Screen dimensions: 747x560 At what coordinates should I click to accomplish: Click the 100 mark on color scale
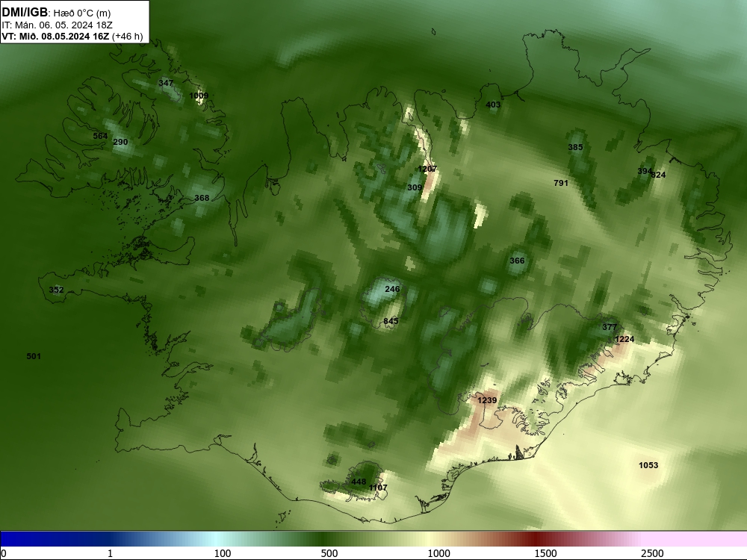223,553
